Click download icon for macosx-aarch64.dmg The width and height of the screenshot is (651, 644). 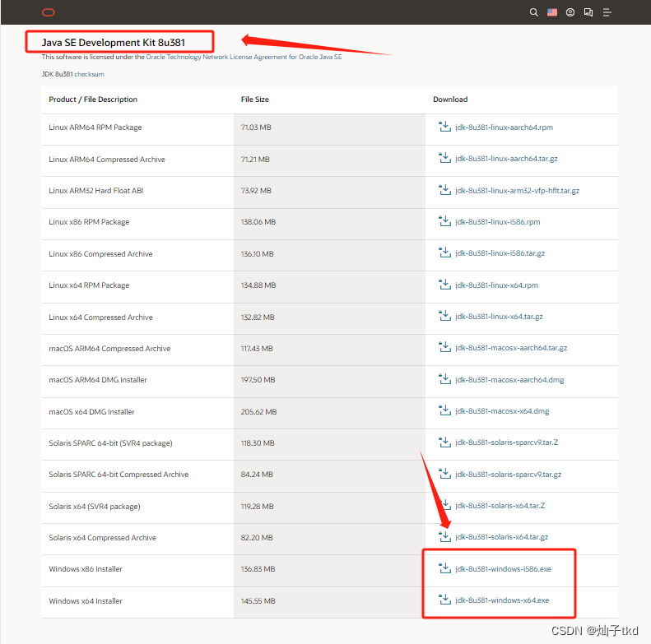(x=444, y=379)
